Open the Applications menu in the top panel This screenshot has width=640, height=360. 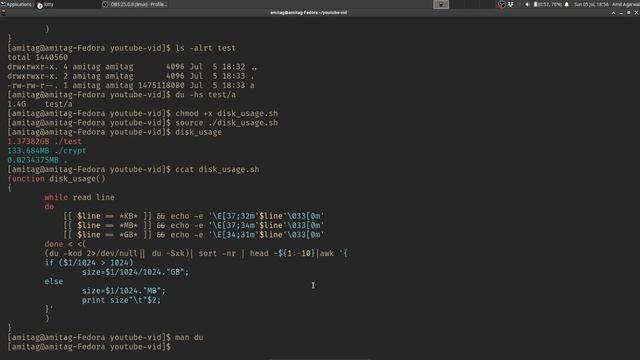(16, 4)
